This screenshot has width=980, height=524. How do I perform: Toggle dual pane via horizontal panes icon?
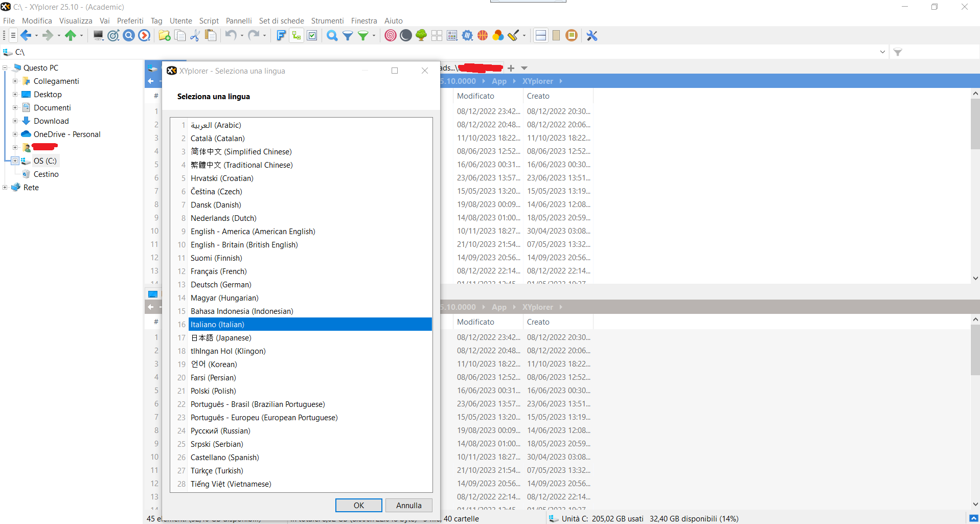coord(541,35)
